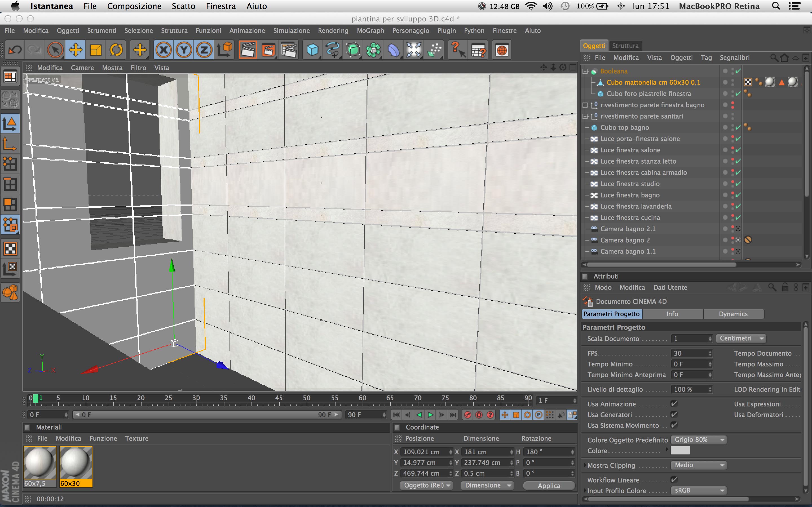Open the Centimetri unit dropdown
Image resolution: width=812 pixels, height=507 pixels.
pos(741,338)
